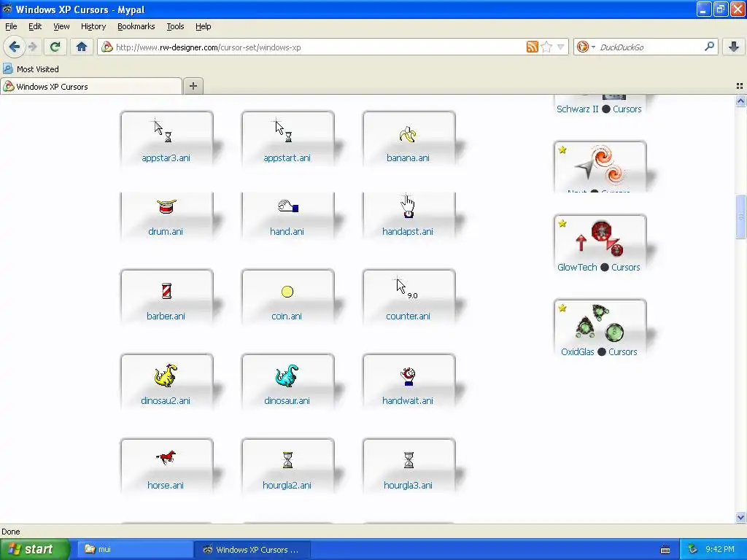Click the counter.ani arrow cursor icon
Viewport: 747px width, 560px height.
point(406,289)
